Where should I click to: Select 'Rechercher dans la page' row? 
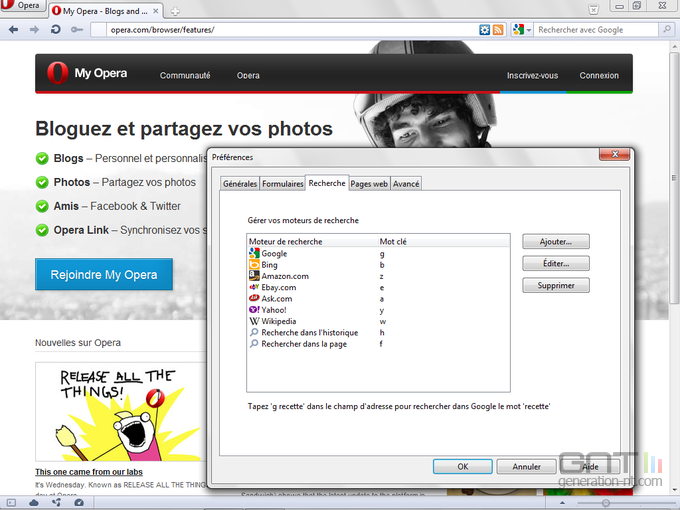click(x=378, y=344)
